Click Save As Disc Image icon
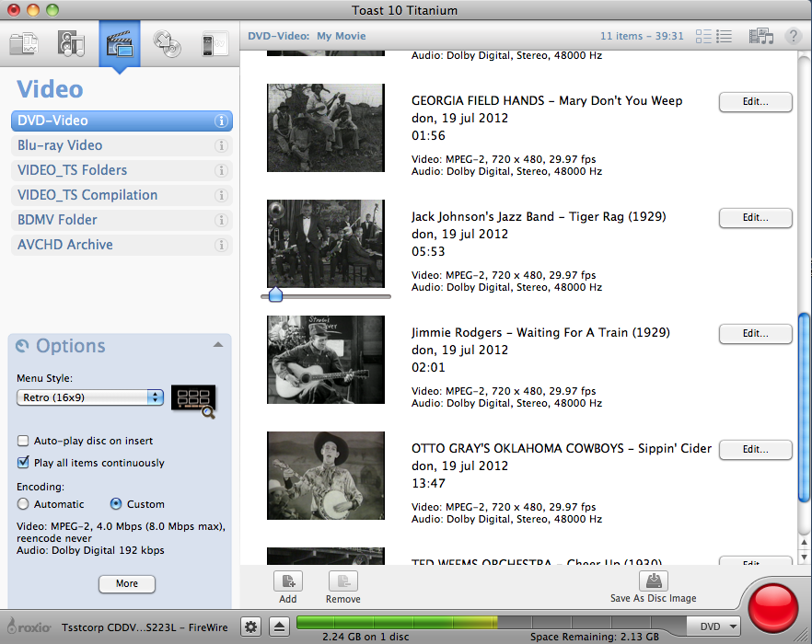The height and width of the screenshot is (644, 812). click(653, 581)
